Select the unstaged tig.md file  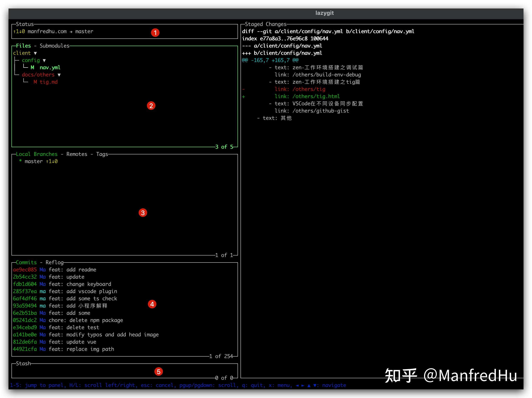point(48,82)
